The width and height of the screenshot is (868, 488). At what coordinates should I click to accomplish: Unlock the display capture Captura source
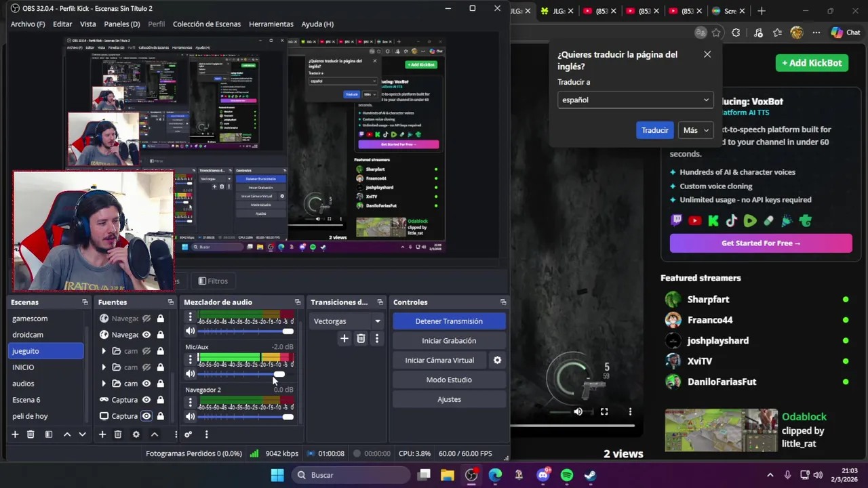(x=160, y=416)
